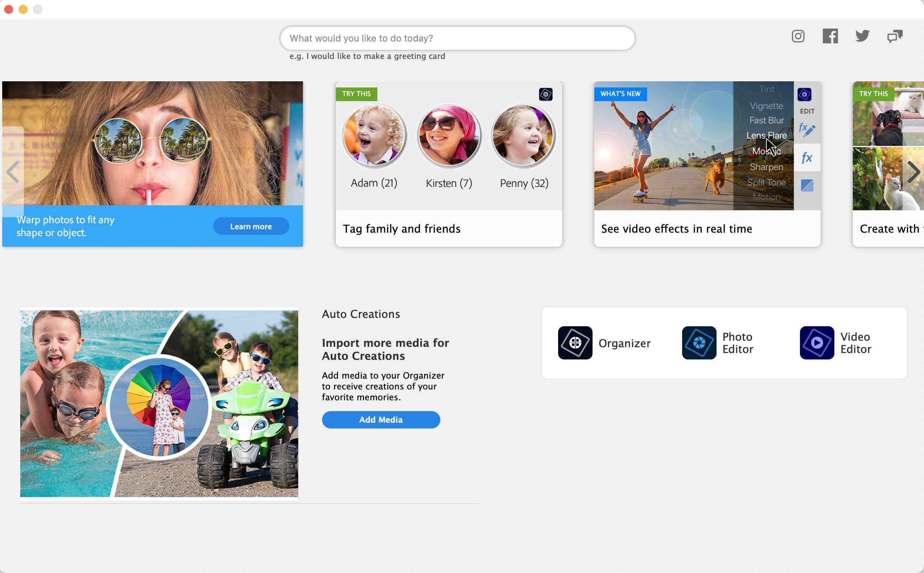Viewport: 924px width, 573px height.
Task: Open See video effects in real time card
Action: pos(676,229)
